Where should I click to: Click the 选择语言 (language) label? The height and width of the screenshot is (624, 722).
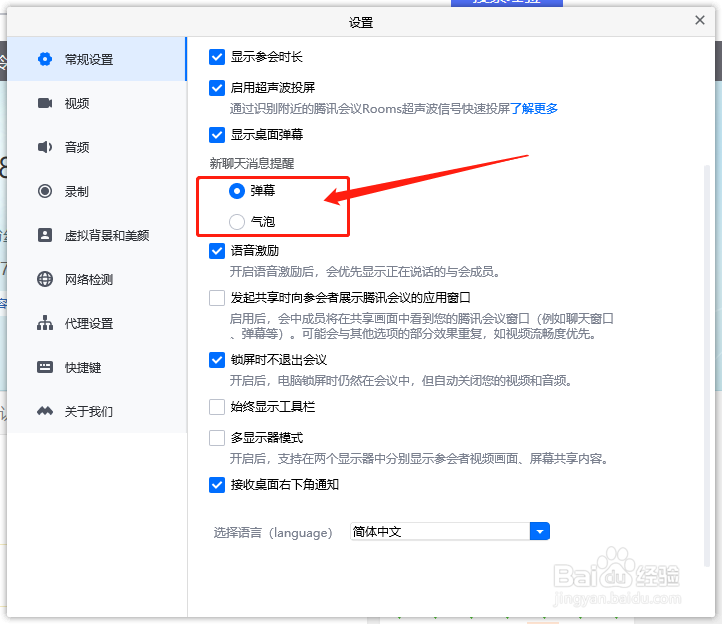273,532
